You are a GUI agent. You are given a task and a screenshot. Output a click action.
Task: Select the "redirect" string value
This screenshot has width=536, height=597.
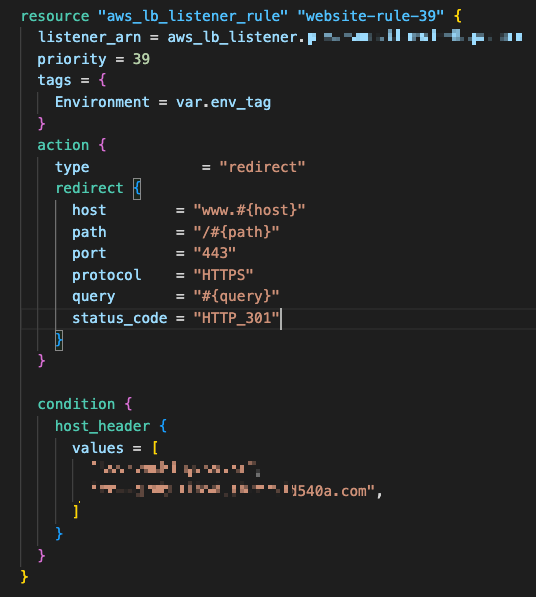point(262,167)
